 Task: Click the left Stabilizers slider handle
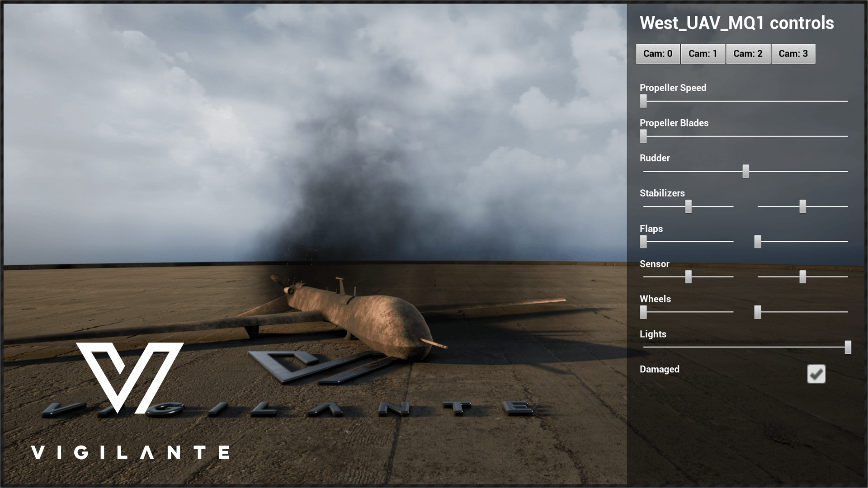pyautogui.click(x=688, y=206)
